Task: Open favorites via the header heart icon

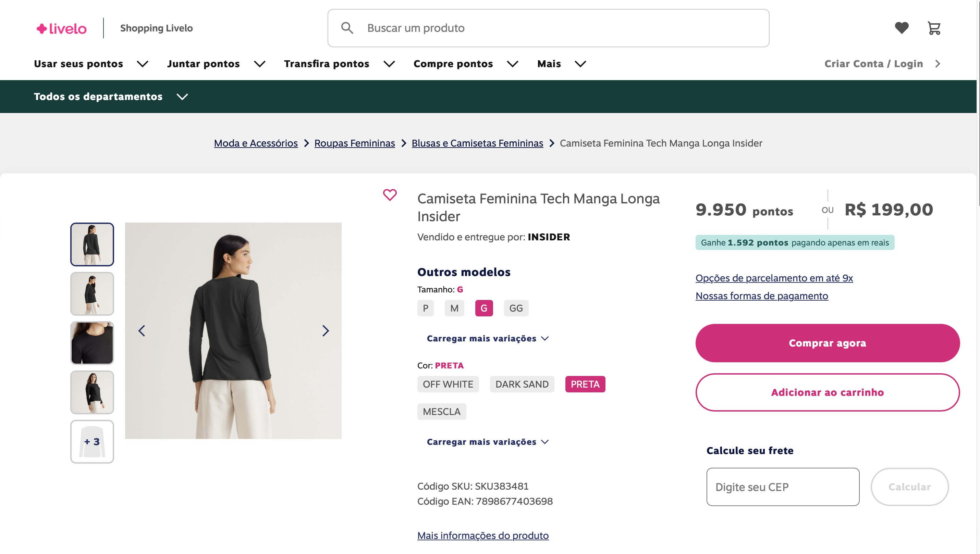Action: click(x=901, y=28)
